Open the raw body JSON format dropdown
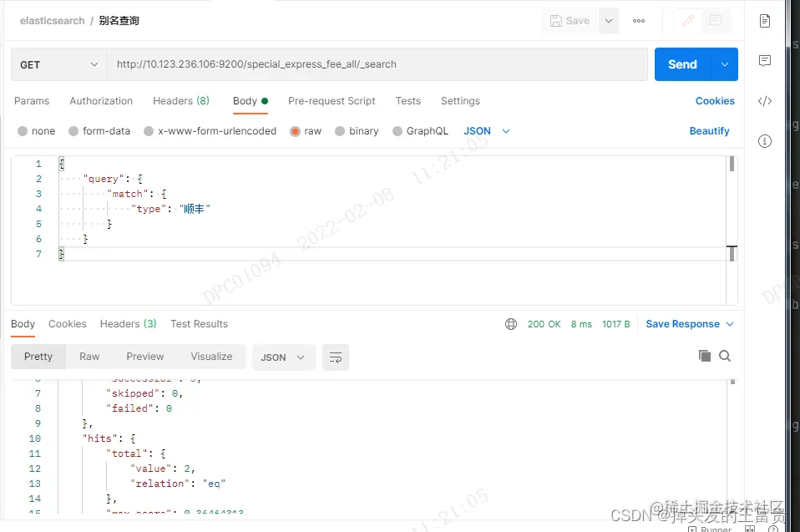800x532 pixels. pos(486,131)
